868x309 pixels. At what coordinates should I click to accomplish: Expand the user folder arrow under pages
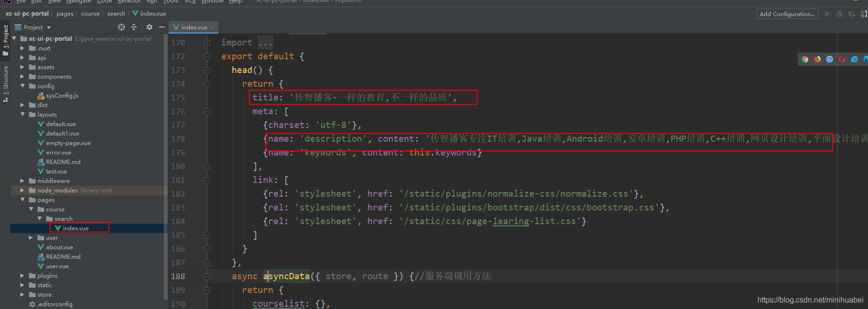tap(31, 237)
